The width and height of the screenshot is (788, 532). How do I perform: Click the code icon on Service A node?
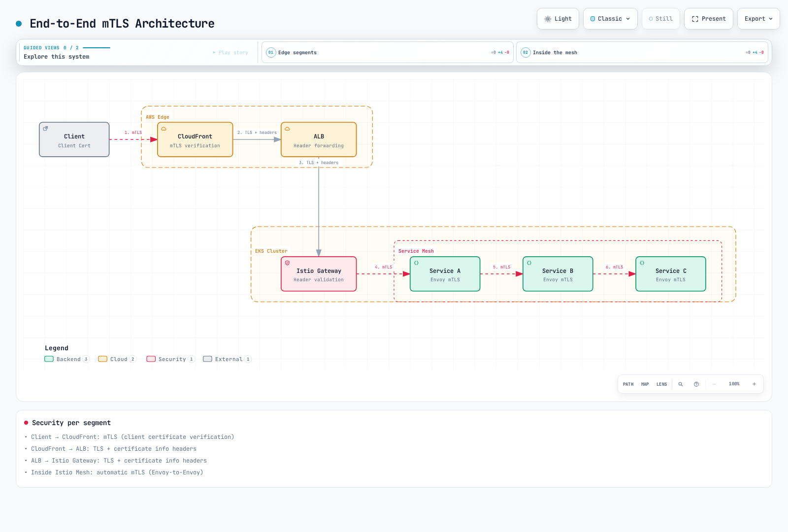click(417, 263)
